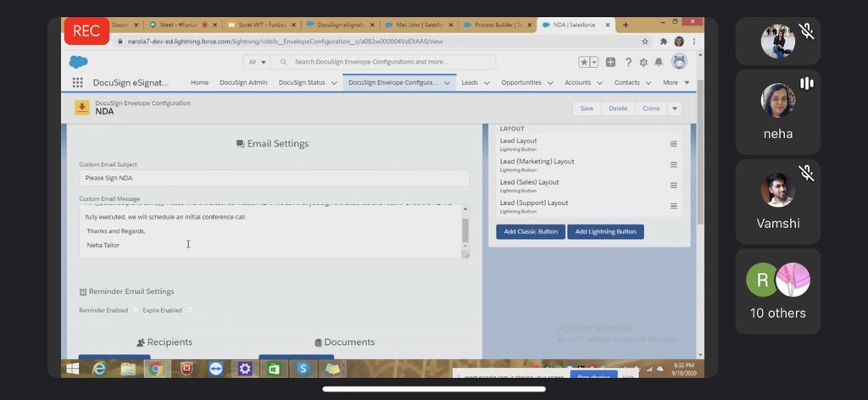This screenshot has width=868, height=400.
Task: Open Chrome three-dot menu
Action: [693, 42]
